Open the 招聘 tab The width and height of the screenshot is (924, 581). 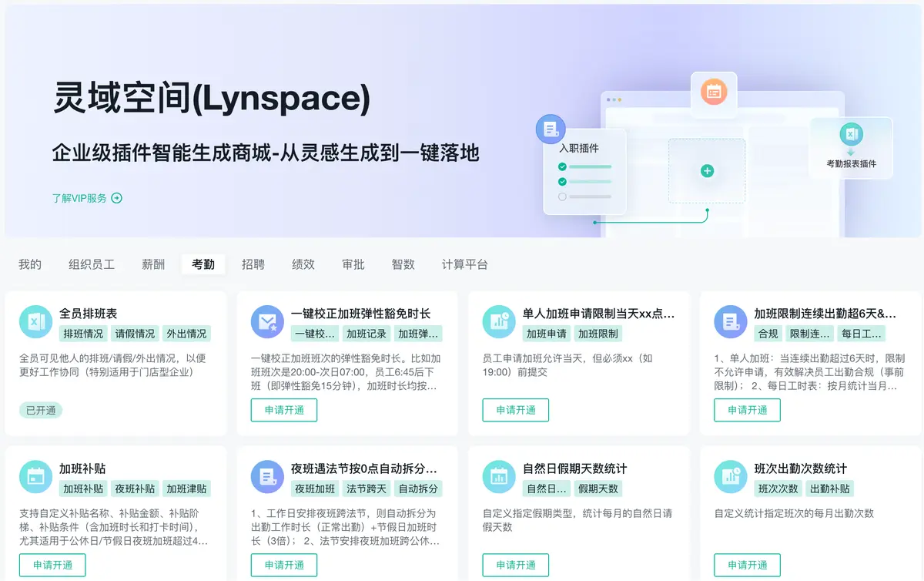pyautogui.click(x=253, y=264)
